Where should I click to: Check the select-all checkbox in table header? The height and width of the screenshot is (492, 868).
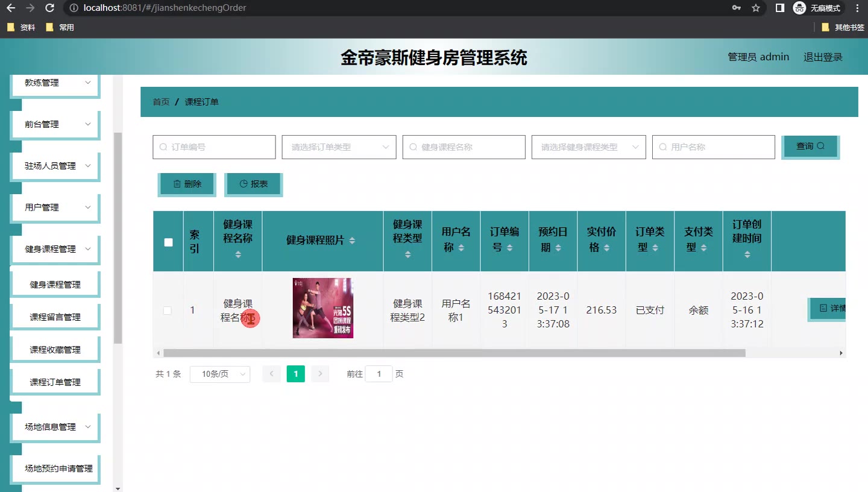coord(168,242)
